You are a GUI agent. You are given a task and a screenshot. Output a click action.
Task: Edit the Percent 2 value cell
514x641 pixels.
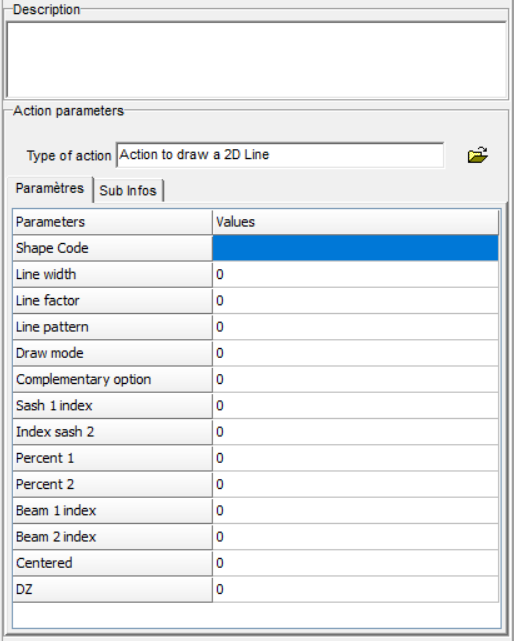click(x=355, y=484)
